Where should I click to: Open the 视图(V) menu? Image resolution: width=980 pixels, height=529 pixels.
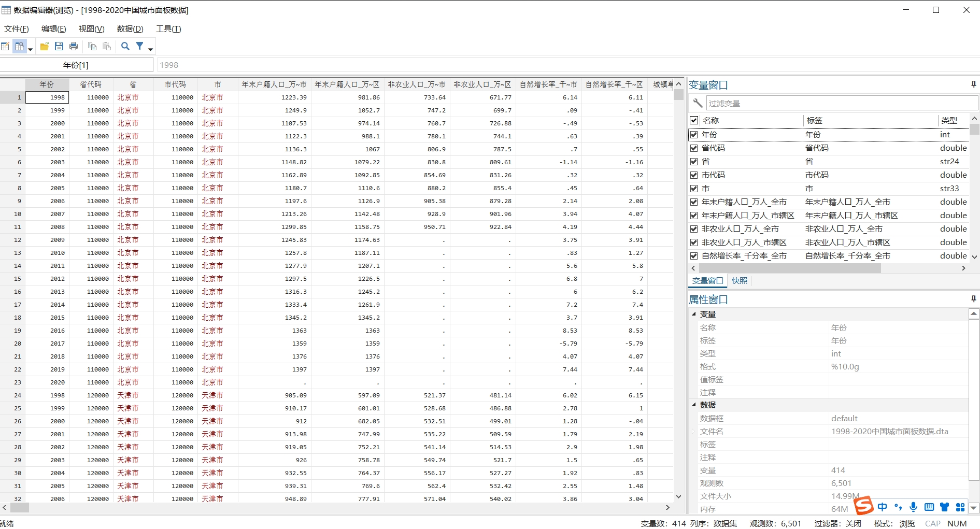tap(92, 29)
